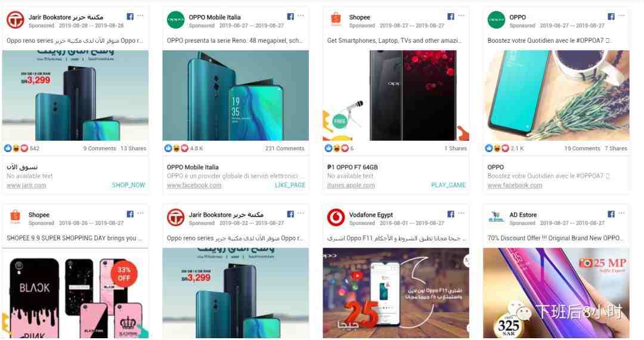Click the SHOP_NOW call-to-action link
Image resolution: width=644 pixels, height=340 pixels.
(129, 185)
